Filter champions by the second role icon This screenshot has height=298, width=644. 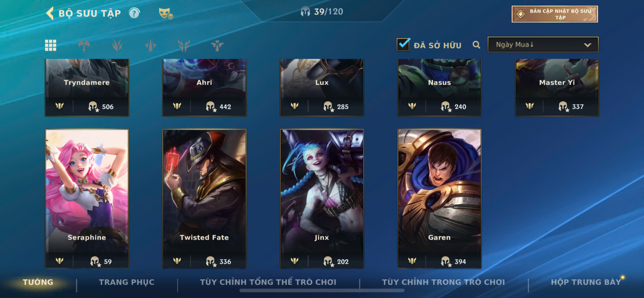coord(117,45)
